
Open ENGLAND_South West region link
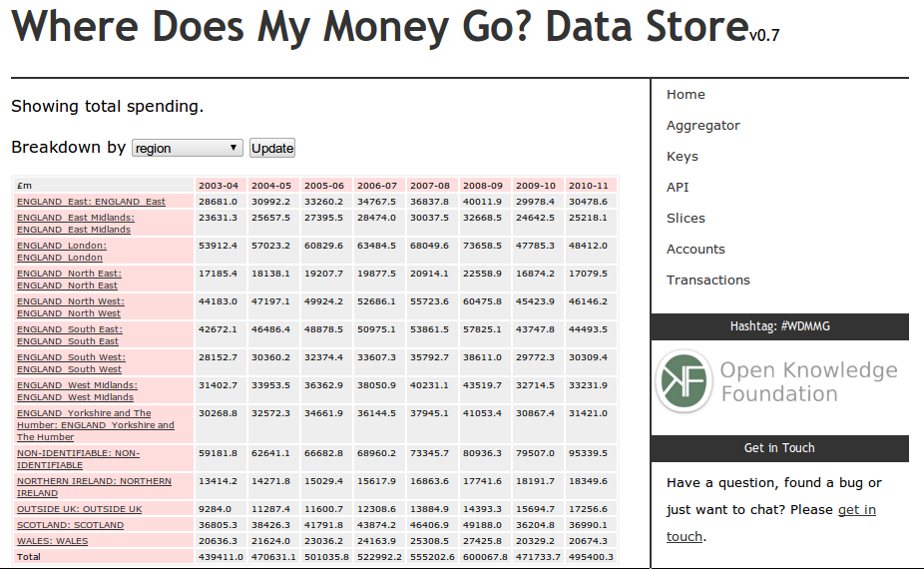coord(71,363)
